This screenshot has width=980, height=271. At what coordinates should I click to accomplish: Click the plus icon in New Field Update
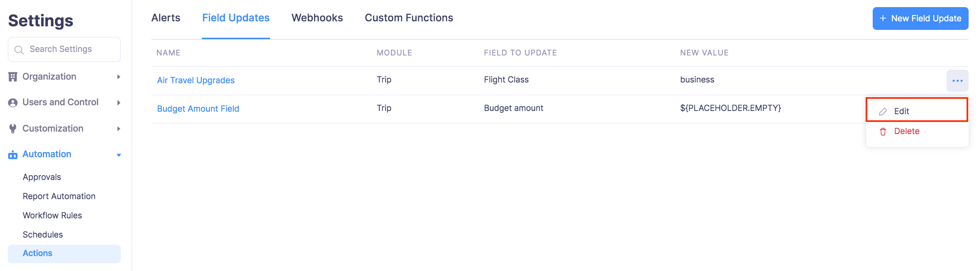click(883, 18)
